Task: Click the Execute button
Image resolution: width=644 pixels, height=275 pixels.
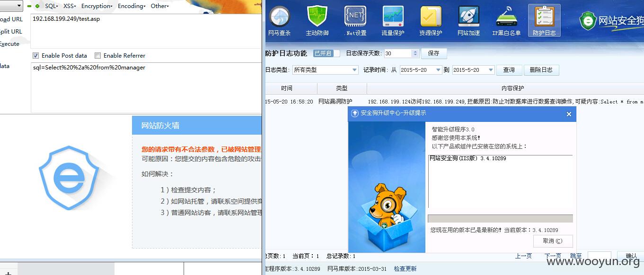Action: tap(9, 44)
